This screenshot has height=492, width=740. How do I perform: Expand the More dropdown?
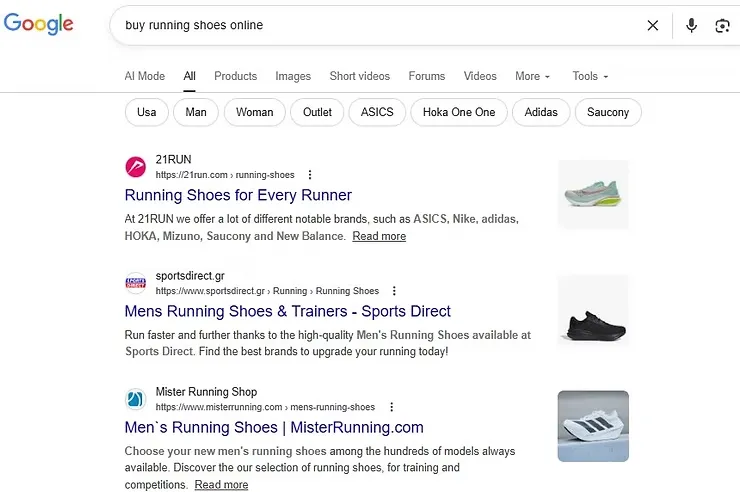point(532,76)
